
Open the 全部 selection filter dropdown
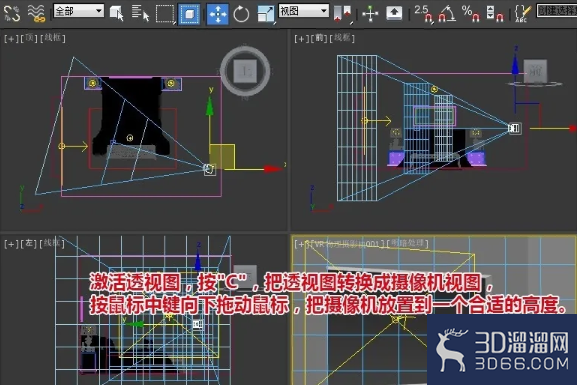[x=78, y=11]
